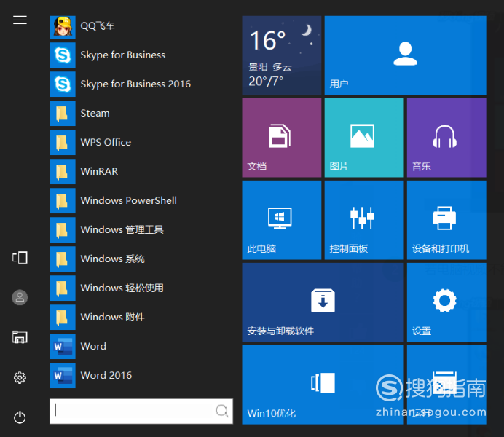Expand the WPS Office folder
Image resolution: width=504 pixels, height=437 pixels.
coord(63,142)
